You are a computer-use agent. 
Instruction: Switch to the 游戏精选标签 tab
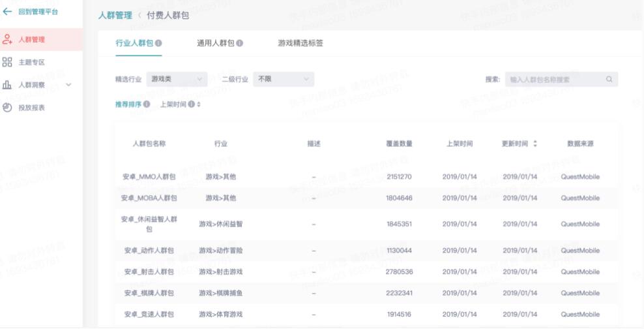(300, 43)
